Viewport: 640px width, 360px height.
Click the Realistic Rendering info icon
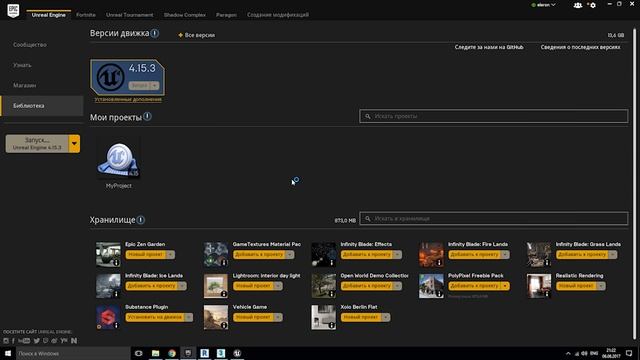coord(547,294)
